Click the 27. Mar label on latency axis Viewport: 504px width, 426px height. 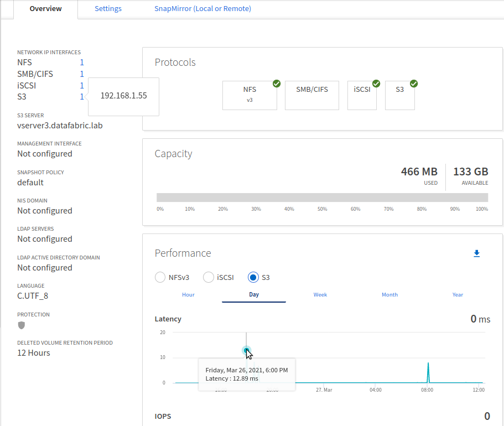point(324,389)
